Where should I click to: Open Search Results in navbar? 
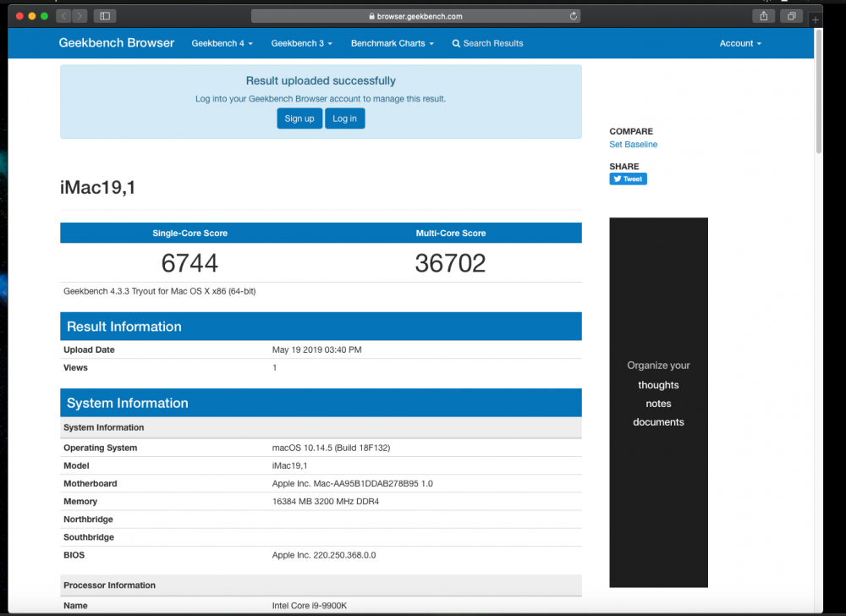click(x=488, y=43)
